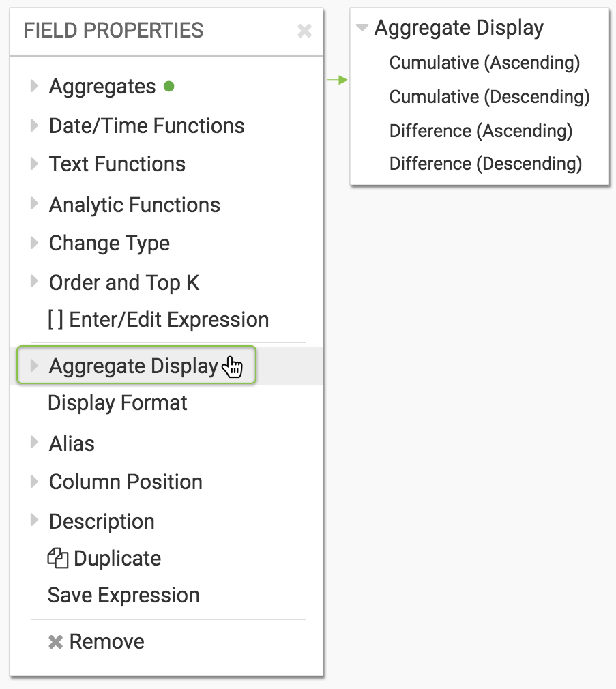Choose Difference (Ascending) display
616x689 pixels.
pyautogui.click(x=480, y=130)
